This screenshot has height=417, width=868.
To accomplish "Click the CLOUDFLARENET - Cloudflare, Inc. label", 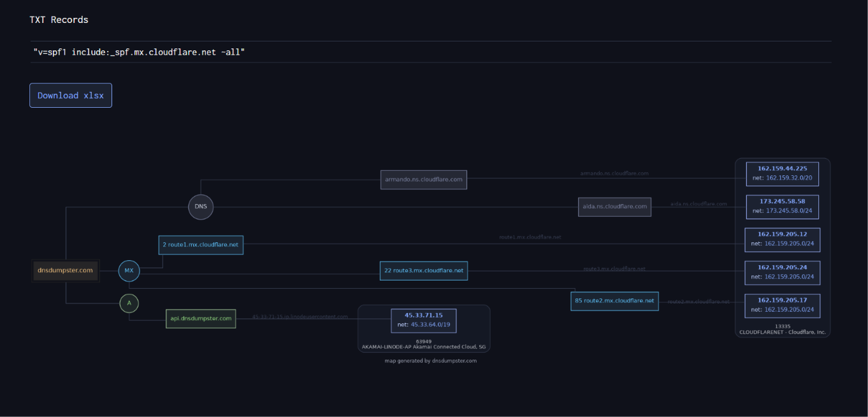I will point(782,332).
